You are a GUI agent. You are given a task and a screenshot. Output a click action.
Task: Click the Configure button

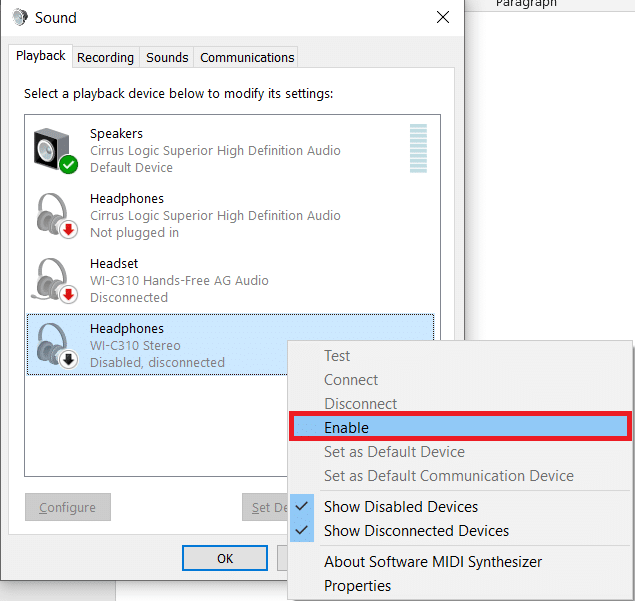[67, 508]
